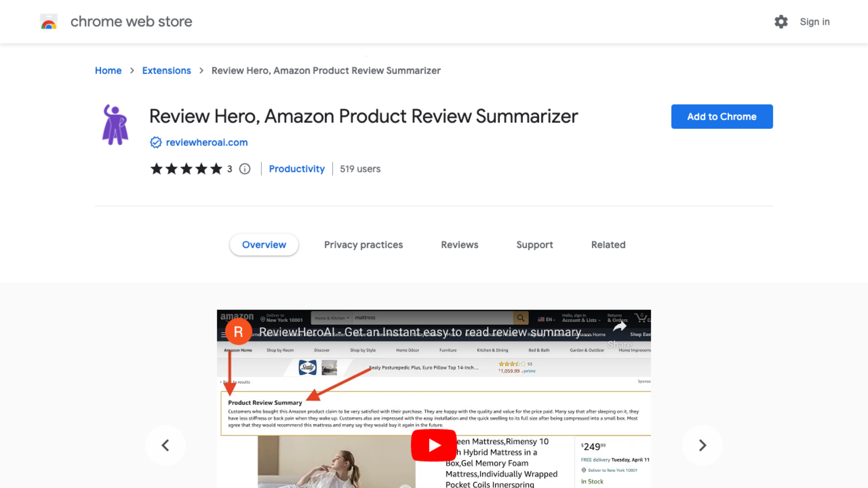Click the right arrow to next screenshot

coord(702,445)
